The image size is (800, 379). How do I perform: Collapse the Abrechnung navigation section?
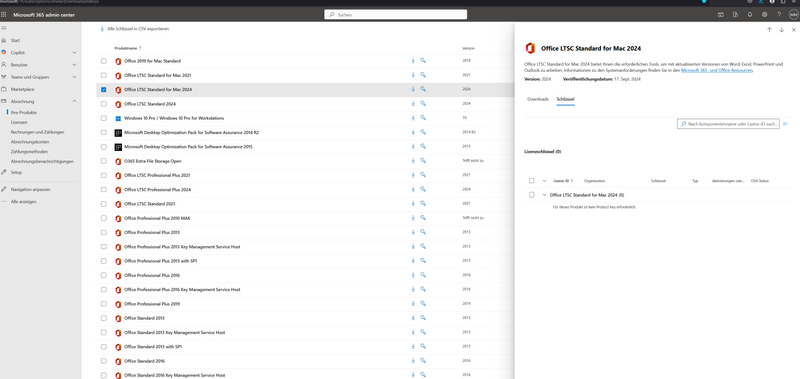pyautogui.click(x=74, y=102)
